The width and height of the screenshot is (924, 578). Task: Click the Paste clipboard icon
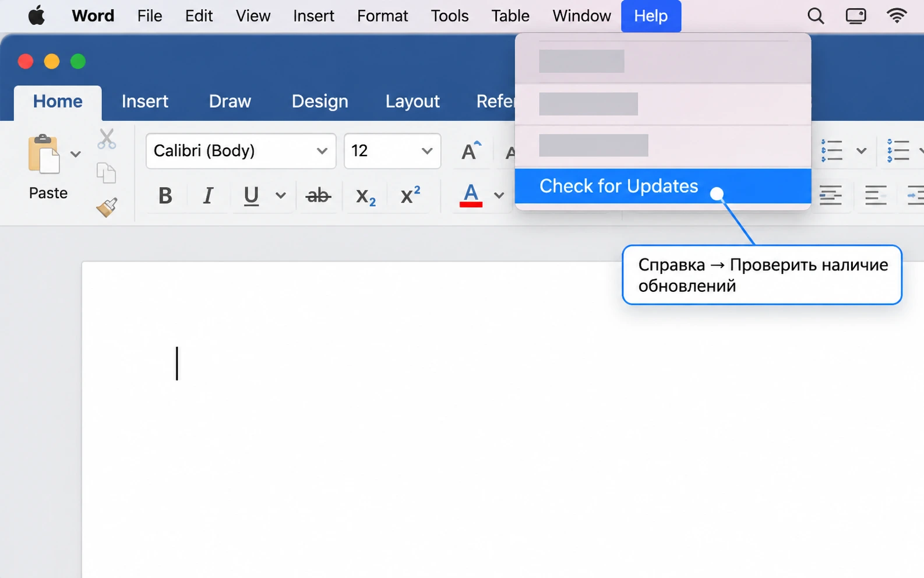(44, 154)
